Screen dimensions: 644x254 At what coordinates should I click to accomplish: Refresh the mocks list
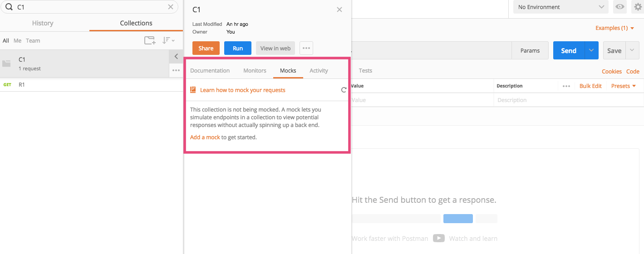(344, 90)
